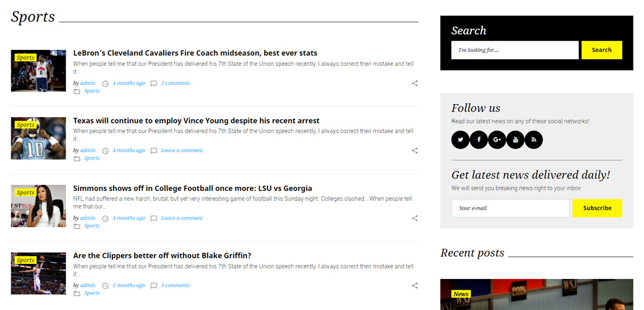Focus the "Your e-mail" input field
Screen dimensions: 644x310
tap(510, 208)
